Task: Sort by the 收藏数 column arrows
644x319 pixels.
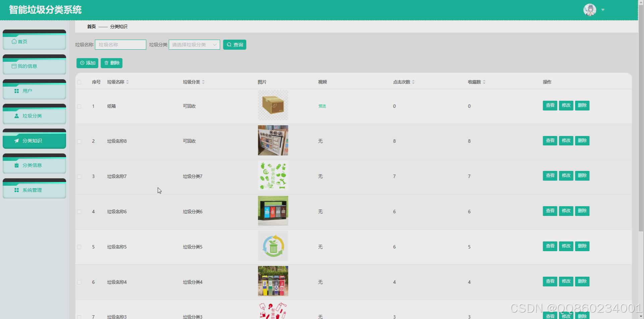Action: [x=484, y=82]
